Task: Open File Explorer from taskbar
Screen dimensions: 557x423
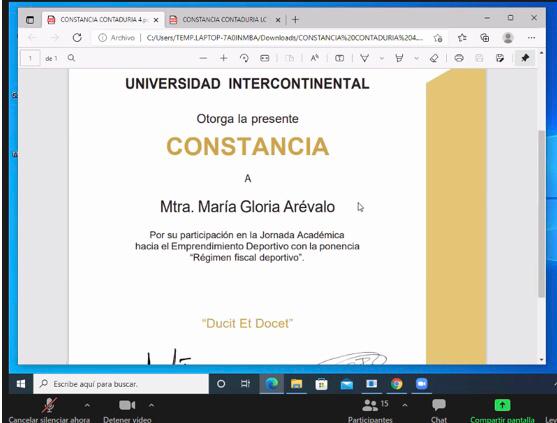Action: (296, 384)
